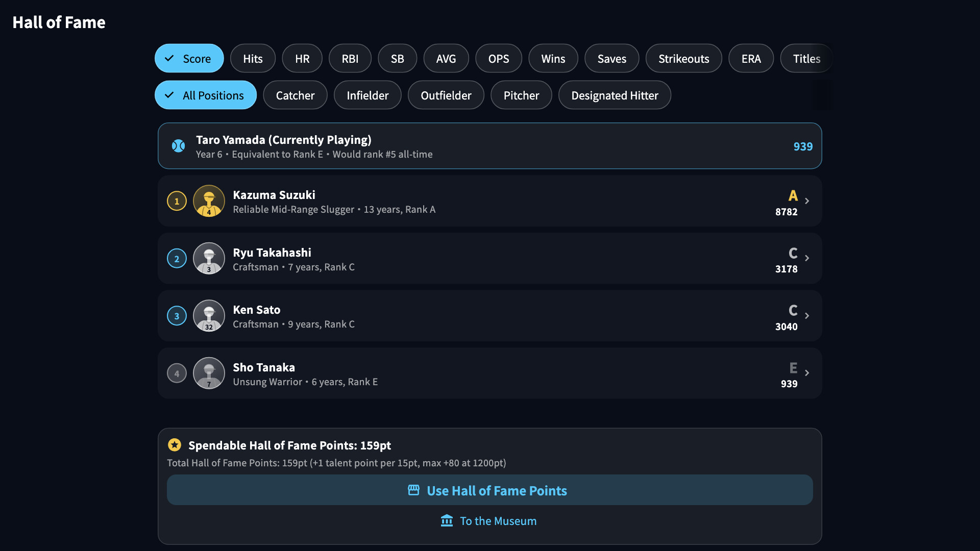Image resolution: width=980 pixels, height=551 pixels.
Task: Click Sho Tanaka's number 7 avatar
Action: (209, 373)
